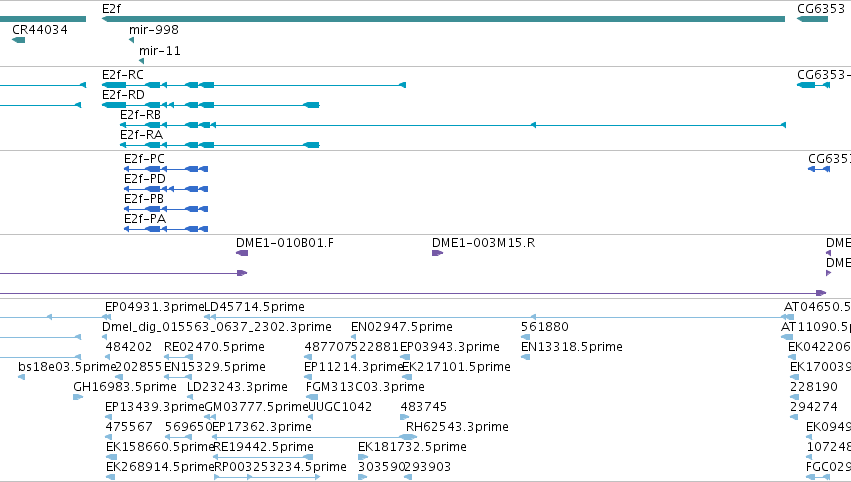The width and height of the screenshot is (851, 482).
Task: Open the E2f-PD protein feature
Action: [166, 189]
